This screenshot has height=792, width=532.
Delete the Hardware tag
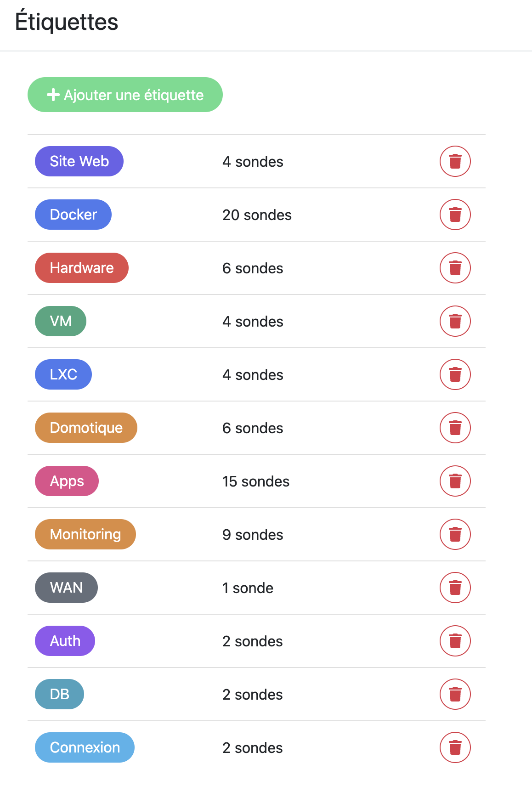(455, 268)
